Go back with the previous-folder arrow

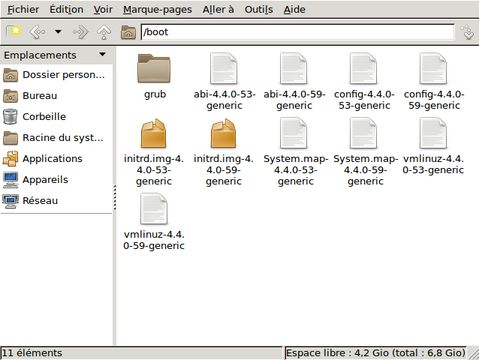pyautogui.click(x=37, y=32)
